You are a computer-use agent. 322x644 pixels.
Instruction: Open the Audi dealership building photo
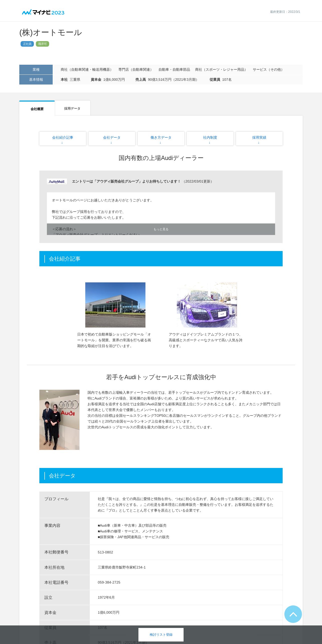pyautogui.click(x=115, y=305)
